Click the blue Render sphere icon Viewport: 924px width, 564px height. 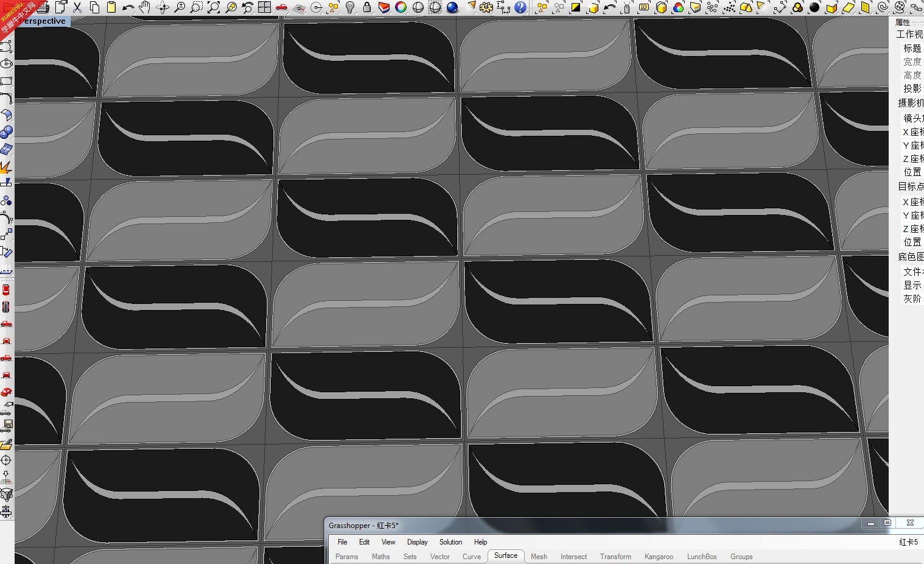coord(452,7)
